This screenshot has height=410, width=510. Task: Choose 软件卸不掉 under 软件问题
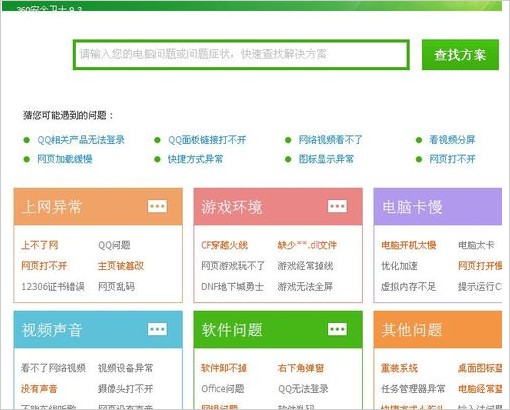[x=224, y=368]
